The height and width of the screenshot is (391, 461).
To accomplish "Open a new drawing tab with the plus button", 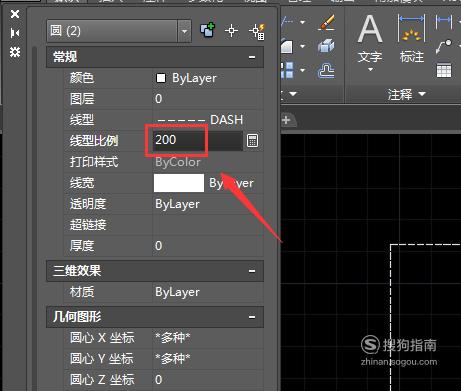I will click(x=286, y=120).
